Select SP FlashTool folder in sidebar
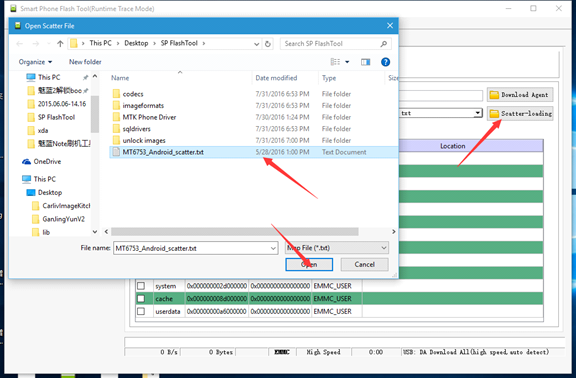The image size is (576, 378). [56, 117]
